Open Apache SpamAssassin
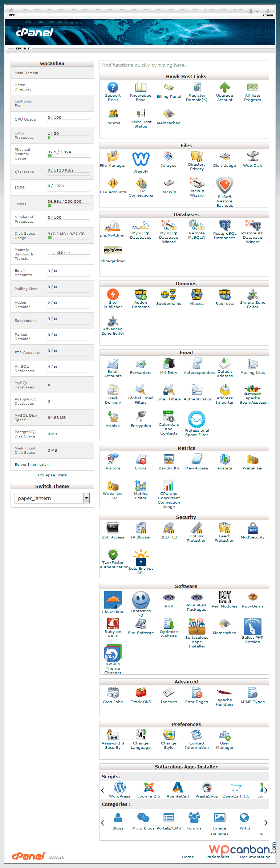The width and height of the screenshot is (280, 868). [253, 391]
